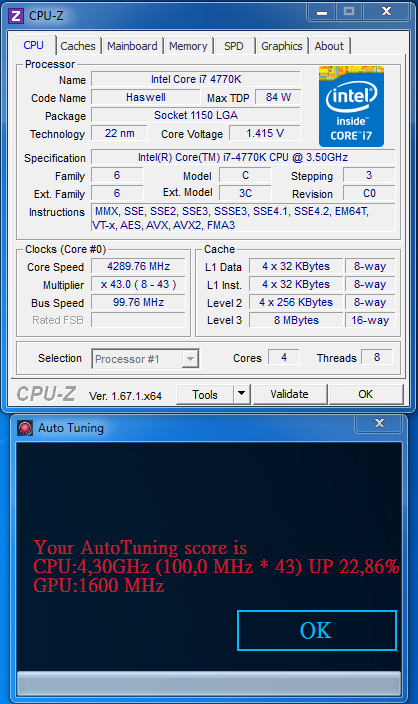Close the Auto Tuning window
Viewport: 418px width, 704px height.
pyautogui.click(x=379, y=423)
